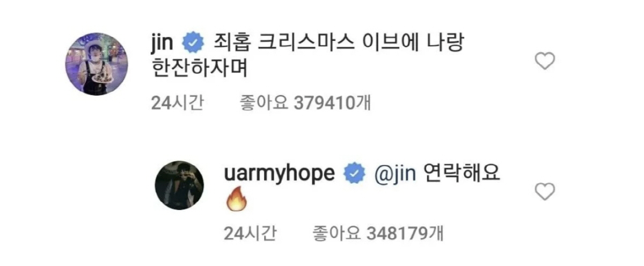The image size is (644, 266).
Task: Click the verified badge next to uarmyhope
Action: click(352, 174)
